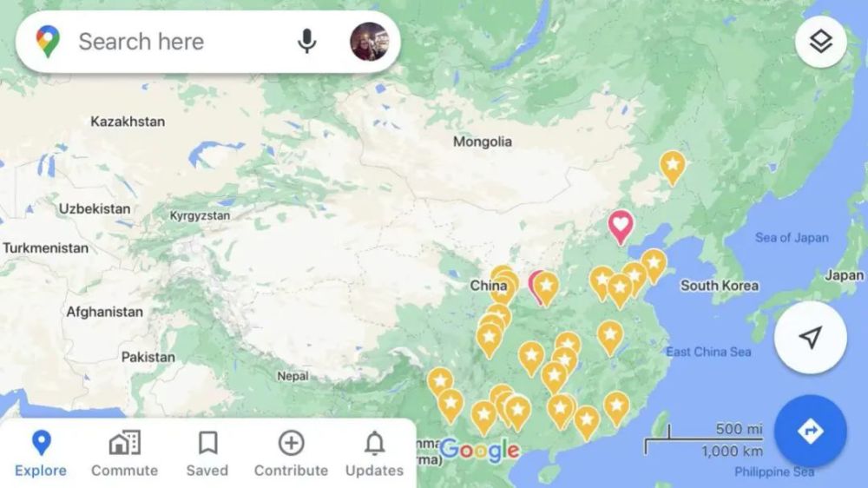Click the Kazakhstan label on map
Image resolution: width=868 pixels, height=488 pixels.
[x=128, y=122]
